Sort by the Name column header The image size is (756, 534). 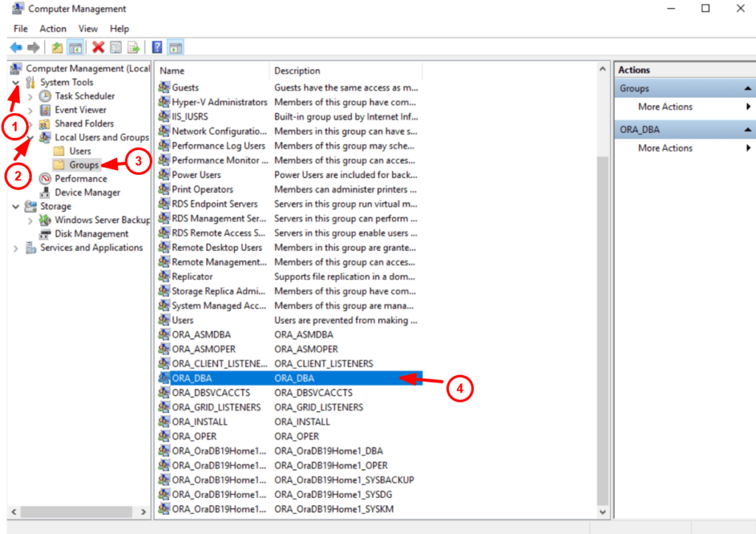coord(212,70)
